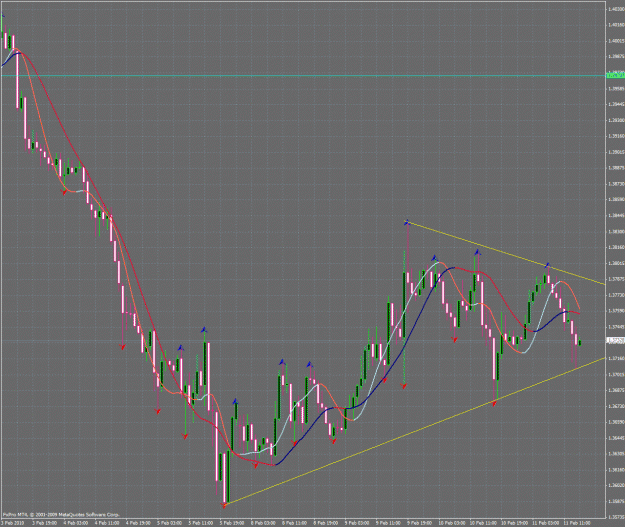Click the 1.36730 price level label
This screenshot has width=625, height=527.
click(x=616, y=406)
